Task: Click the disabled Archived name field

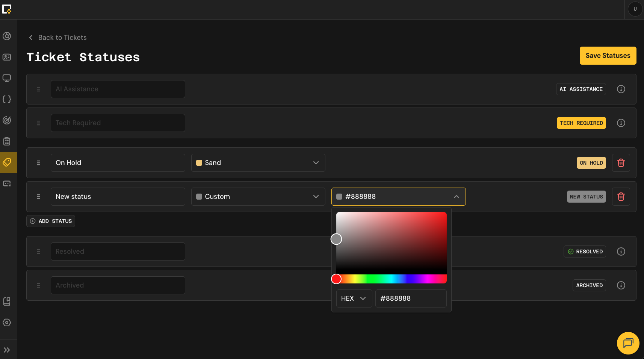Action: coord(118,285)
